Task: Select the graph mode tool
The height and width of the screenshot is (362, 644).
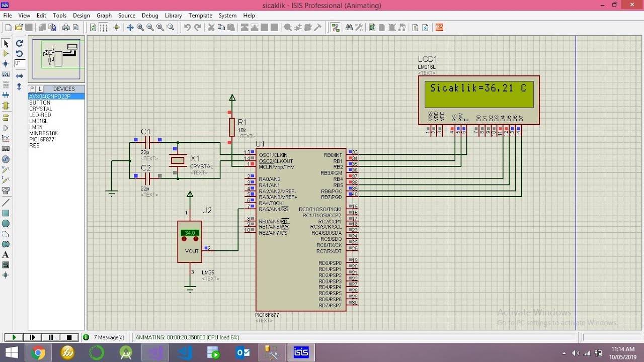Action: [x=6, y=138]
